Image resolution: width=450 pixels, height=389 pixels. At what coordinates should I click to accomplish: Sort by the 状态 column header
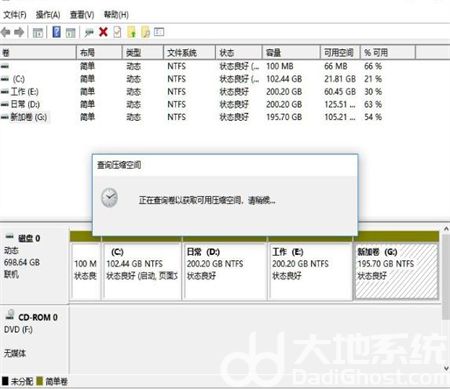click(x=239, y=53)
